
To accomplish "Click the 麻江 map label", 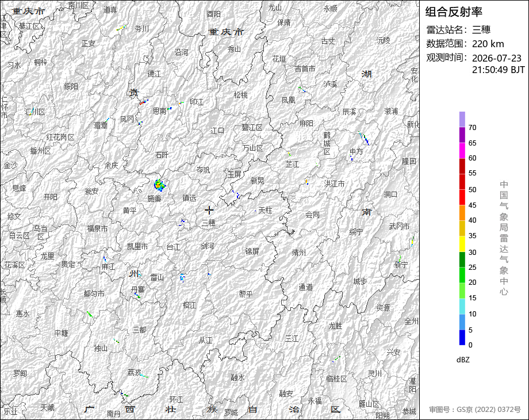I will (108, 267).
